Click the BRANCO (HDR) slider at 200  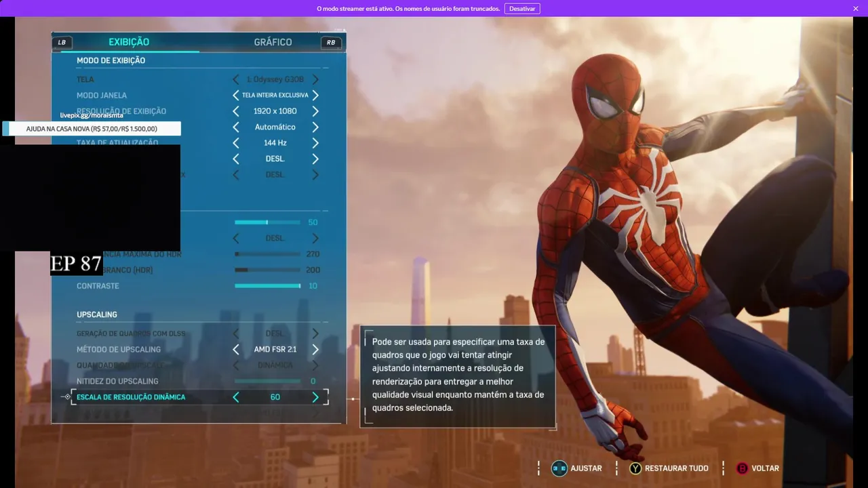[267, 270]
